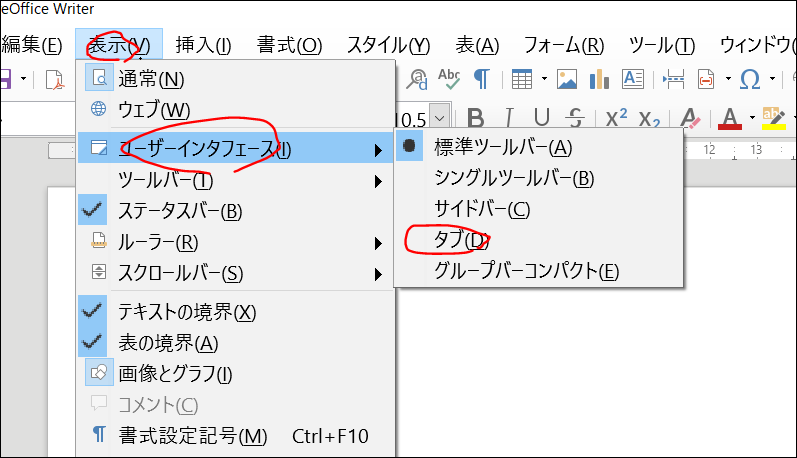This screenshot has width=797, height=458.
Task: Click the Insert Image icon
Action: [567, 79]
